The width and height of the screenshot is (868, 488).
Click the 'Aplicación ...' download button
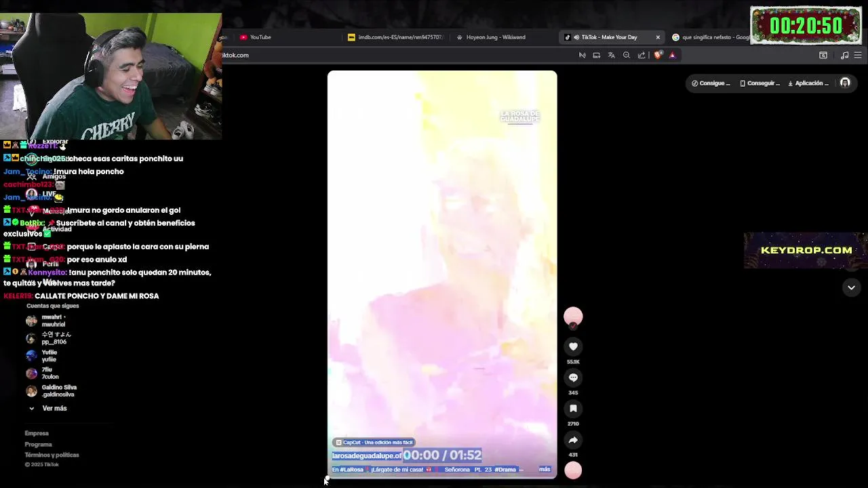point(808,83)
